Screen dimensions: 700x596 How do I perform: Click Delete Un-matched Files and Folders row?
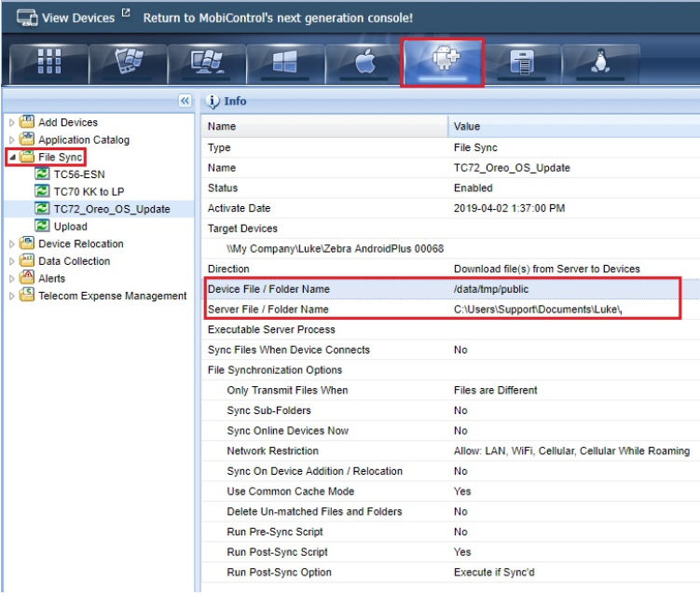coord(451,511)
